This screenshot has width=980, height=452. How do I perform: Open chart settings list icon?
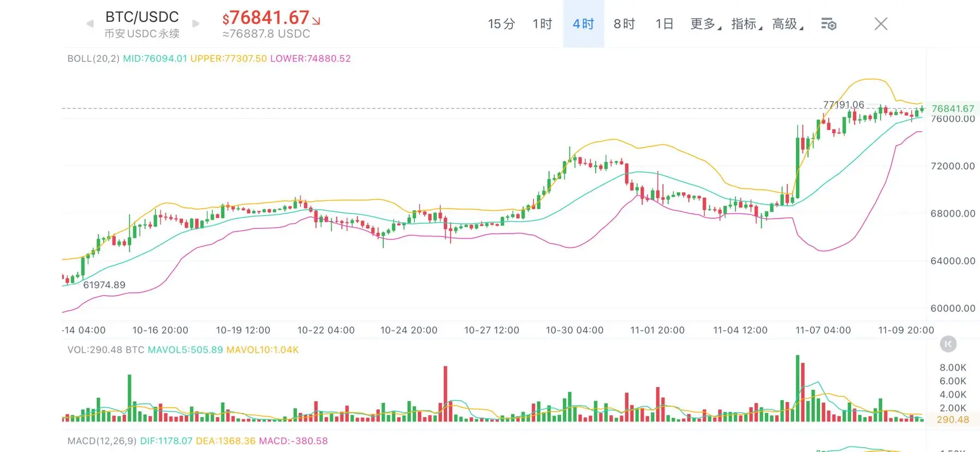tap(829, 24)
